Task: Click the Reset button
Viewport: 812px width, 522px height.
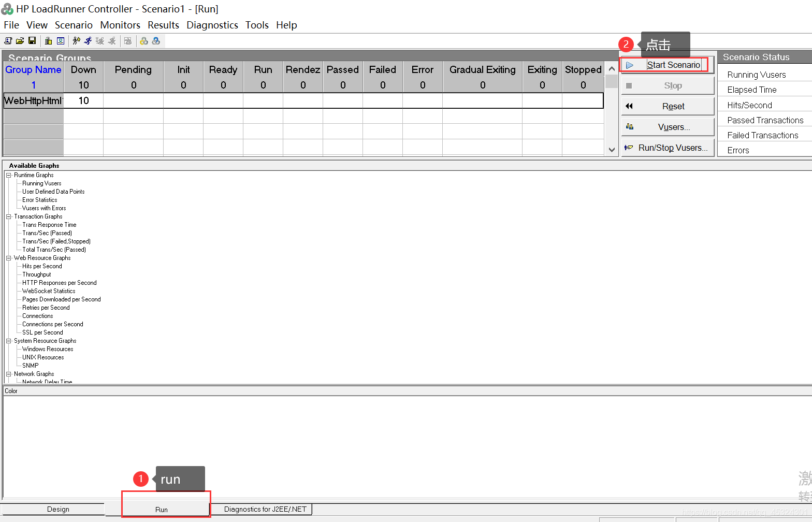Action: point(668,106)
